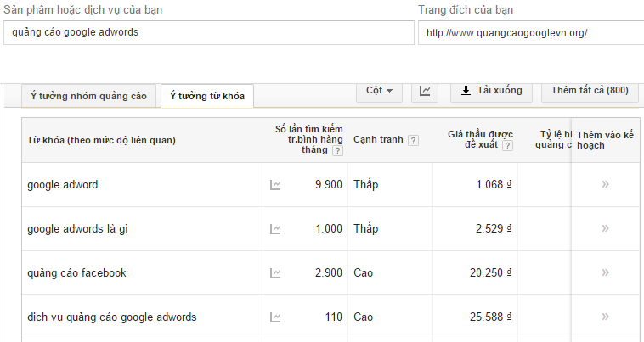Screen dimensions: 644x342
Task: Sort by Giá thầu được đề xuất header
Action: point(480,140)
